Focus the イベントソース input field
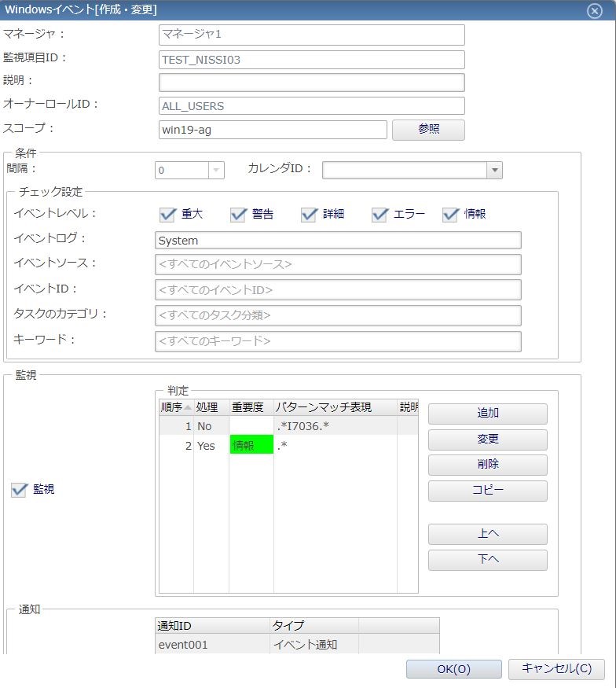Screen dimensions: 616x688 338,264
